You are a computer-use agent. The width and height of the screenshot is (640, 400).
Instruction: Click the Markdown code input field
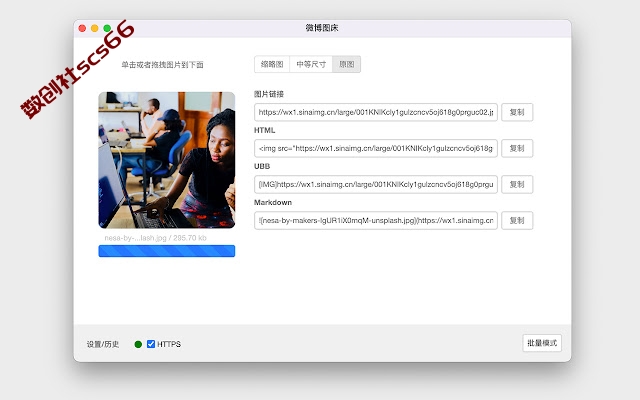point(376,220)
